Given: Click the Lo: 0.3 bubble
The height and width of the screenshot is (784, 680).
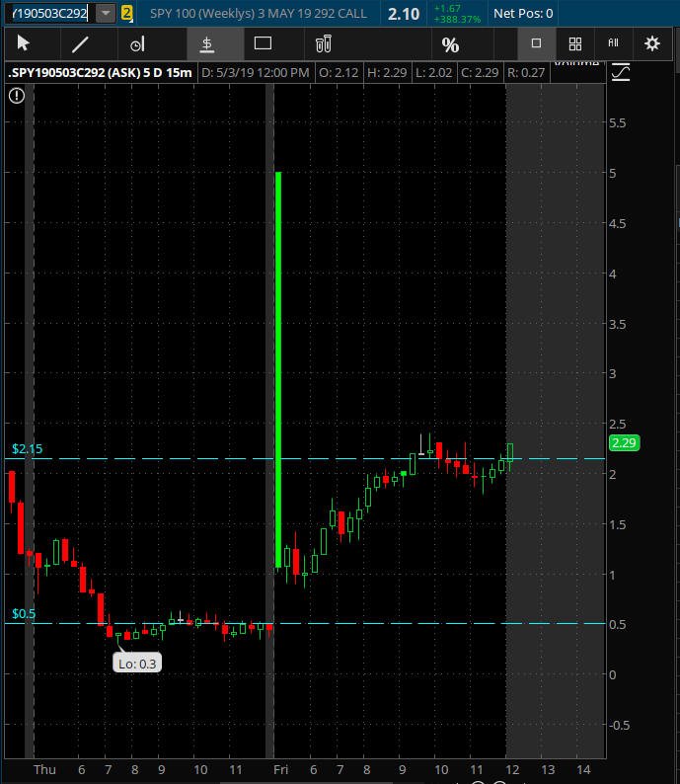Looking at the screenshot, I should [x=137, y=664].
